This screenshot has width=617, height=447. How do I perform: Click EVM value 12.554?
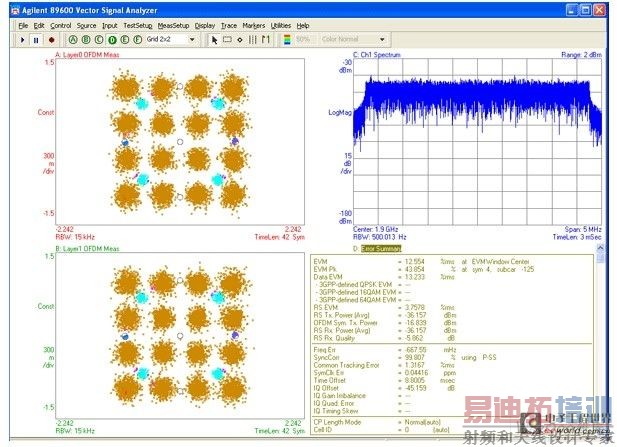point(415,262)
